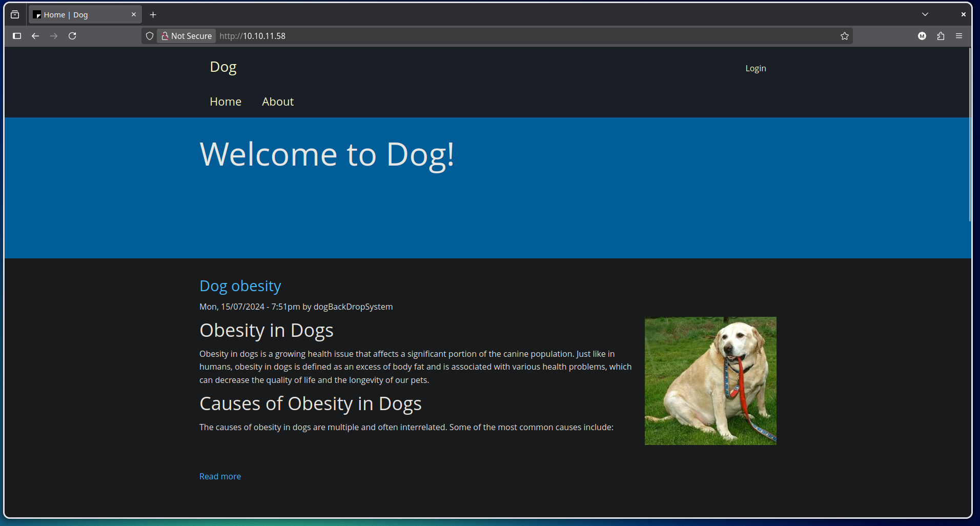Open the profile account M icon
Viewport: 980px width, 526px height.
(922, 36)
